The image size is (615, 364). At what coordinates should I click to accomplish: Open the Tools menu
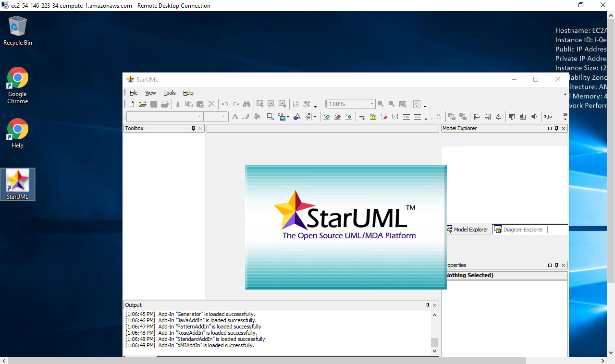pyautogui.click(x=169, y=93)
